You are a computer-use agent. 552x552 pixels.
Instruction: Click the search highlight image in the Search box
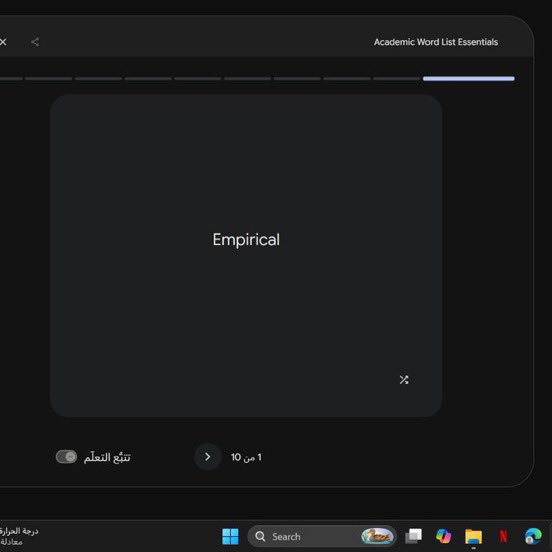point(377,536)
